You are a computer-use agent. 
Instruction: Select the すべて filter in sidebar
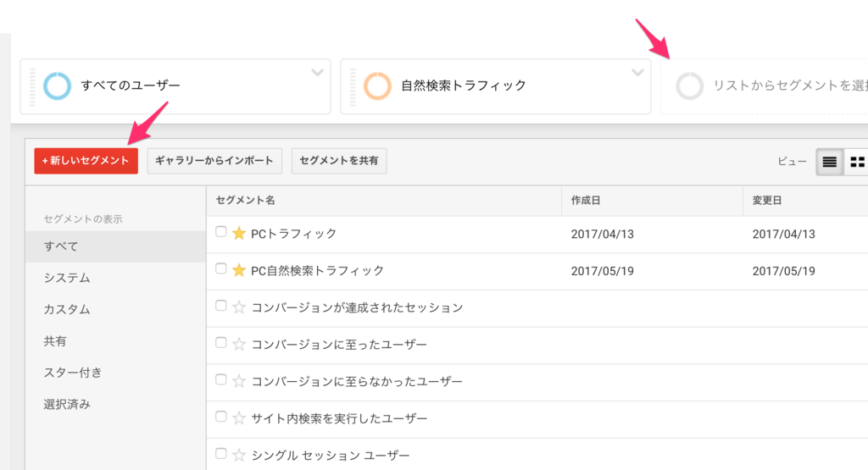tap(115, 246)
